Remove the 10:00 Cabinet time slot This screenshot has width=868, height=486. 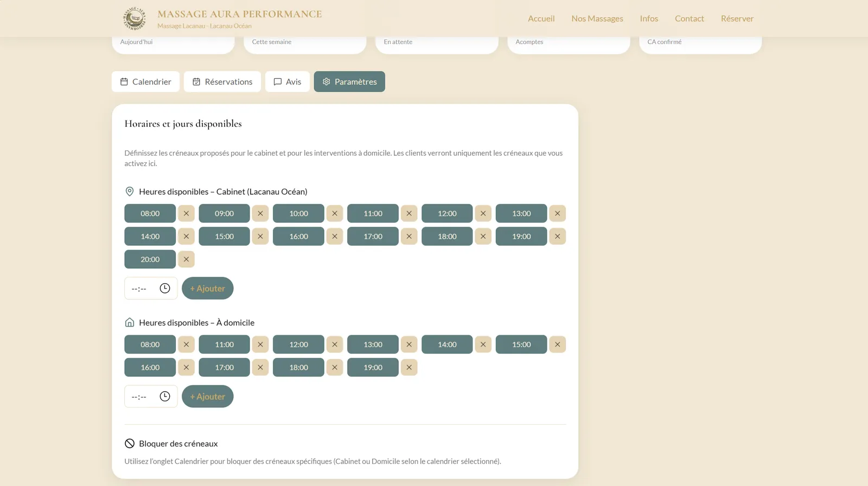(335, 214)
